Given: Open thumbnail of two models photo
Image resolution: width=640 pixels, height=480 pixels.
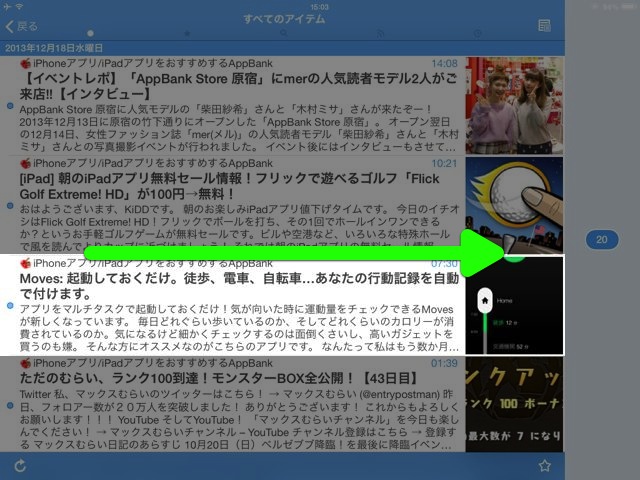Looking at the screenshot, I should (514, 106).
